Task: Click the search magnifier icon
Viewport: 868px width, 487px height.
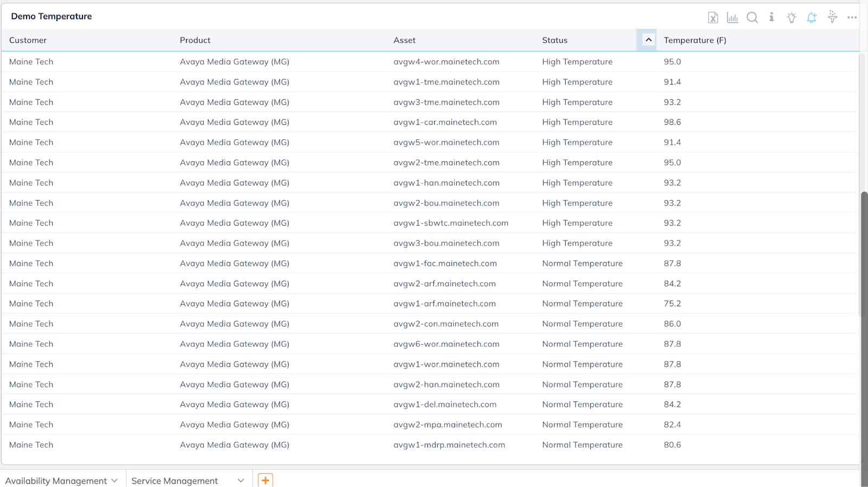Action: tap(752, 18)
